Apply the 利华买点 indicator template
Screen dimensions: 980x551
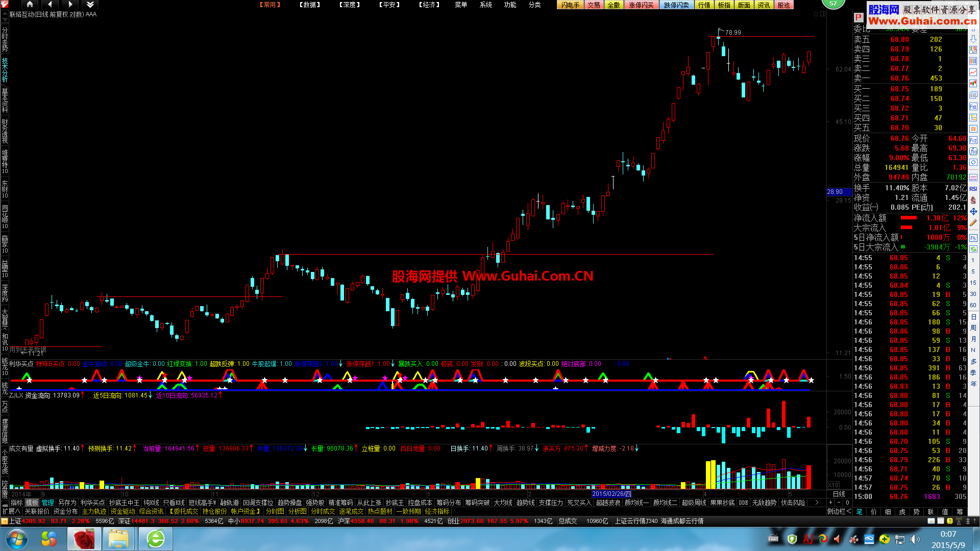[x=92, y=503]
